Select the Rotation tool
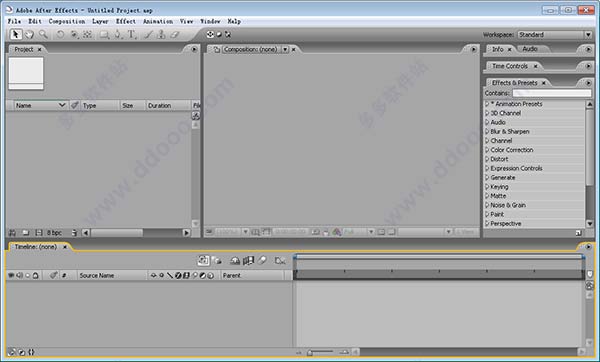The image size is (600, 362). click(60, 34)
